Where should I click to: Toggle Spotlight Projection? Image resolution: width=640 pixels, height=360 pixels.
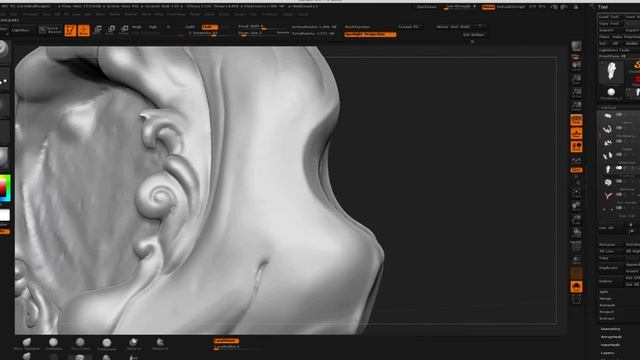pyautogui.click(x=370, y=34)
